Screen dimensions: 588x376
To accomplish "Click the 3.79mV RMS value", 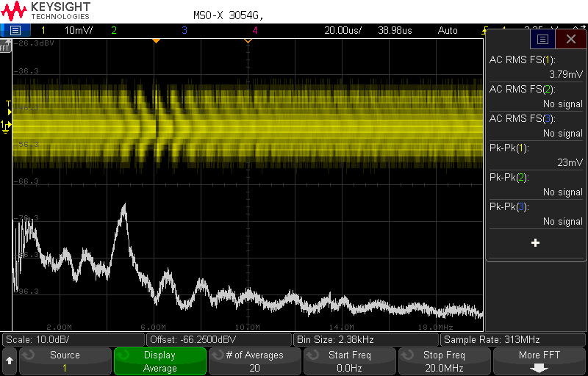I will click(x=566, y=74).
